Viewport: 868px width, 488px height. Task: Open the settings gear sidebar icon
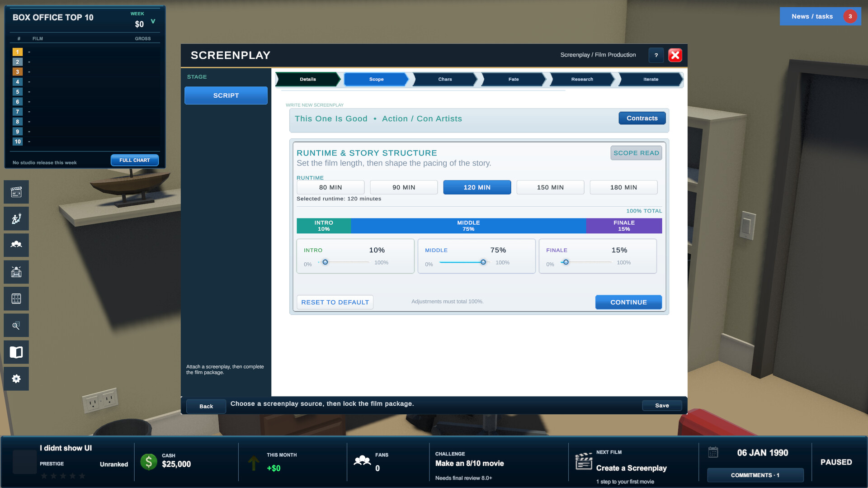(16, 379)
